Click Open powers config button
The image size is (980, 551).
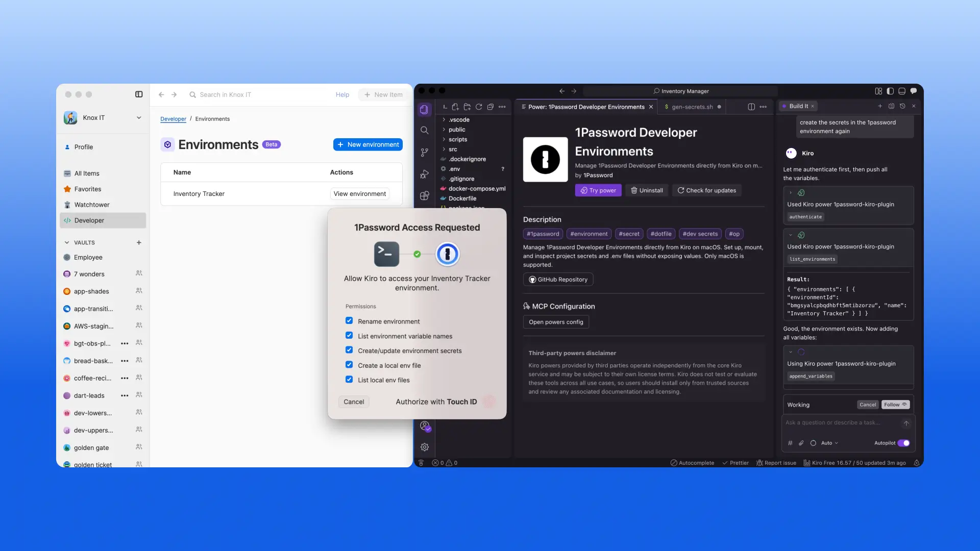[556, 322]
